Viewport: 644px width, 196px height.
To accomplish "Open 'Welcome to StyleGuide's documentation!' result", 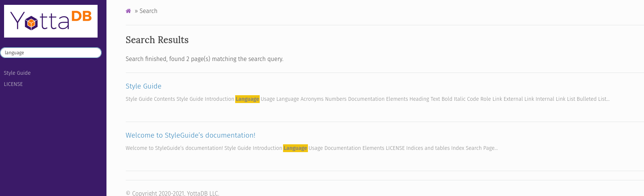I will coord(190,135).
